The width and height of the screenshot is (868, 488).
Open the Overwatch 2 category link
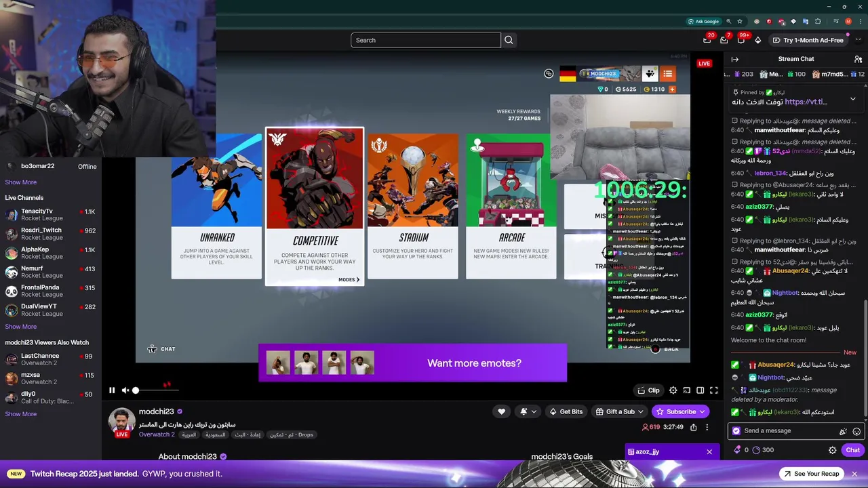pos(157,434)
